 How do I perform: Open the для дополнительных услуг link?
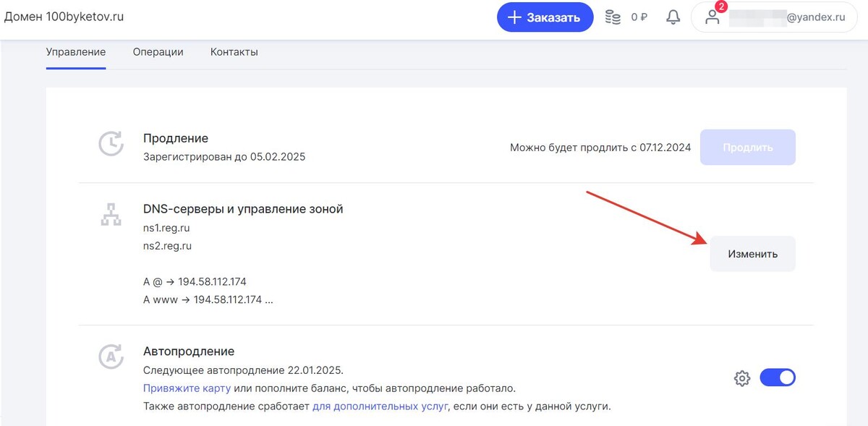point(380,406)
